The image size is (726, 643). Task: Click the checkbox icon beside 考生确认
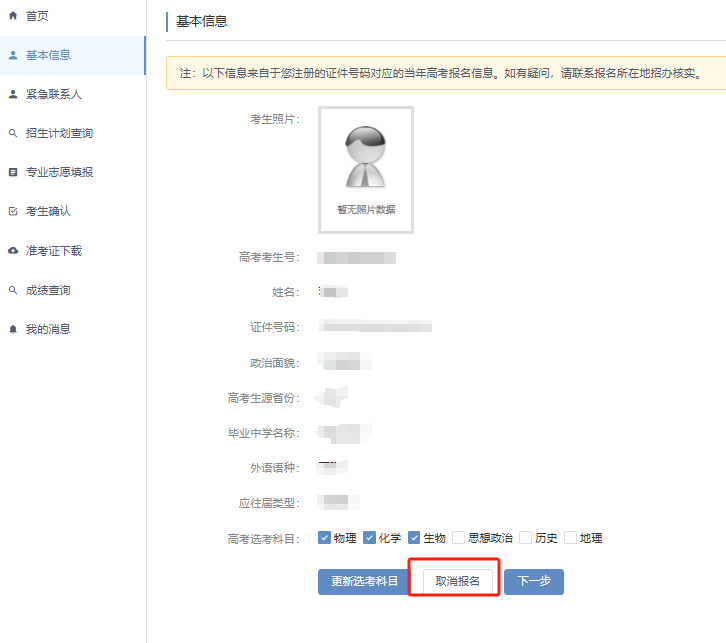pyautogui.click(x=13, y=211)
